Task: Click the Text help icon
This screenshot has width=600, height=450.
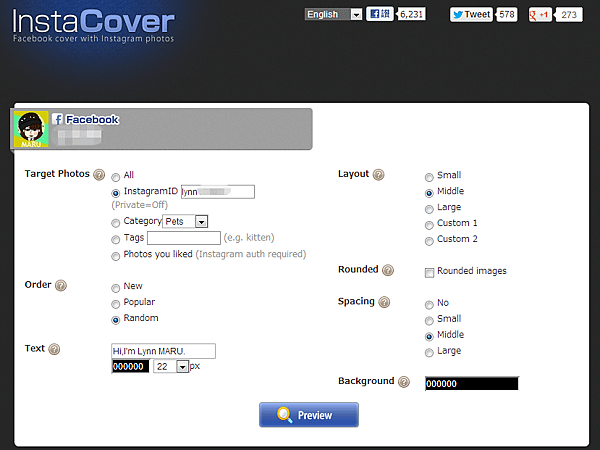Action: pos(54,349)
